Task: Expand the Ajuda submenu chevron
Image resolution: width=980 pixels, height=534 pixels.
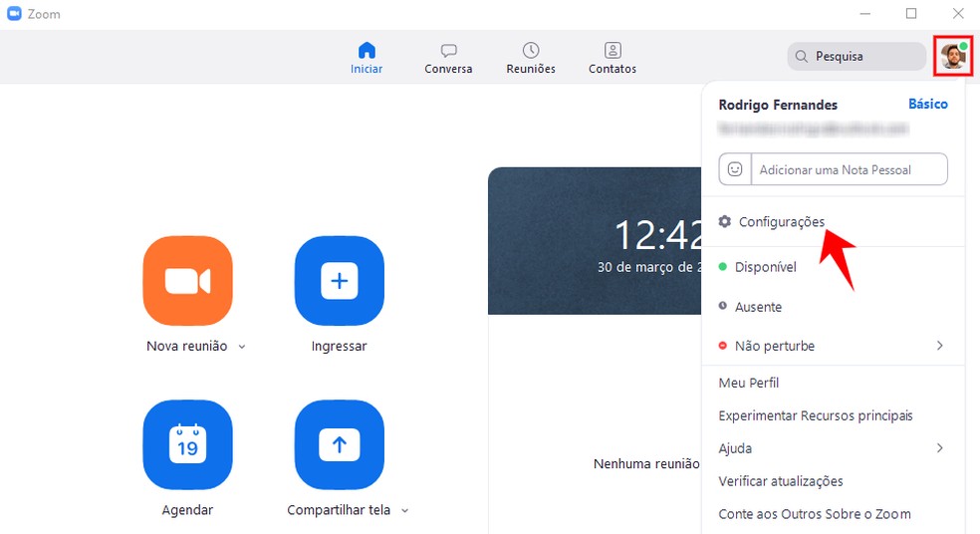Action: (x=940, y=447)
